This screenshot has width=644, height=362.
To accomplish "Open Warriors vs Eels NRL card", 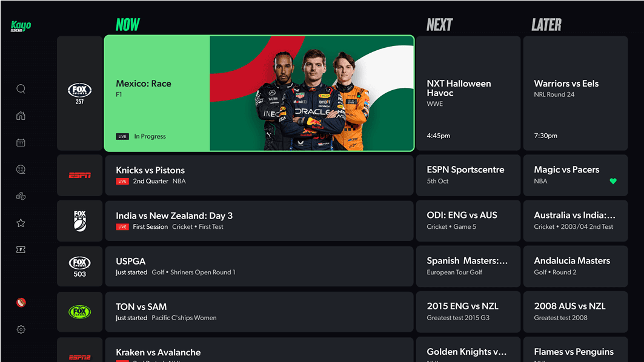I will [576, 94].
